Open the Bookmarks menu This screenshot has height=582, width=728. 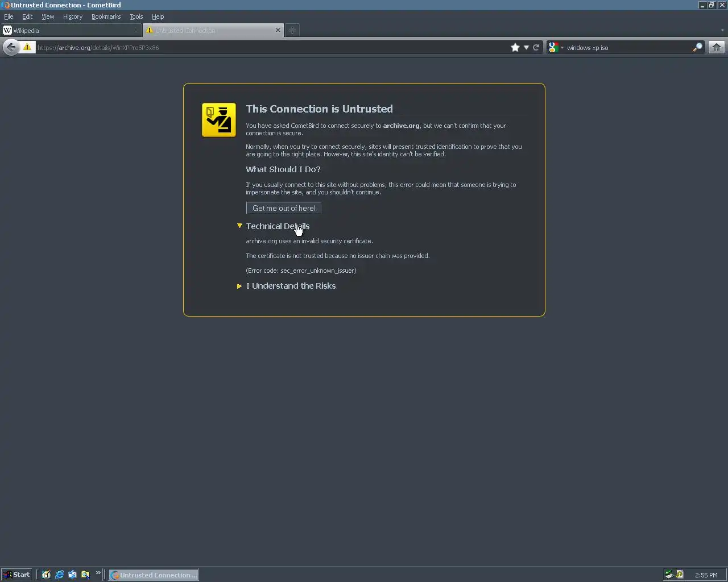pyautogui.click(x=106, y=16)
